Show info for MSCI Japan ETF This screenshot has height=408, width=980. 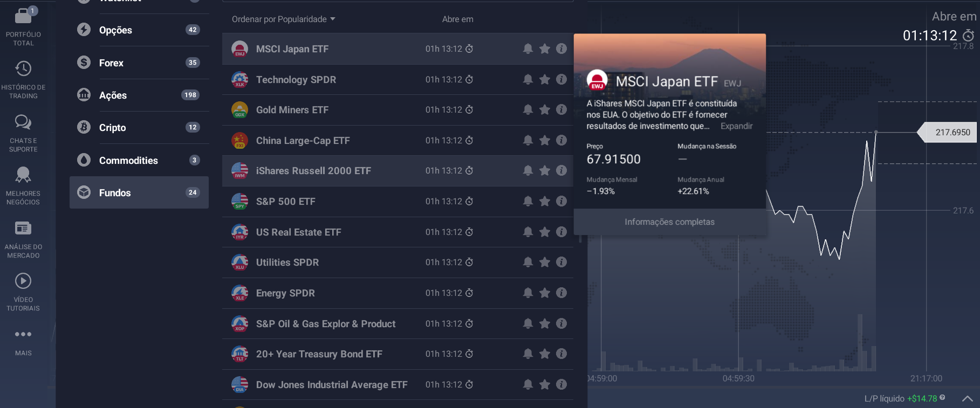click(561, 49)
